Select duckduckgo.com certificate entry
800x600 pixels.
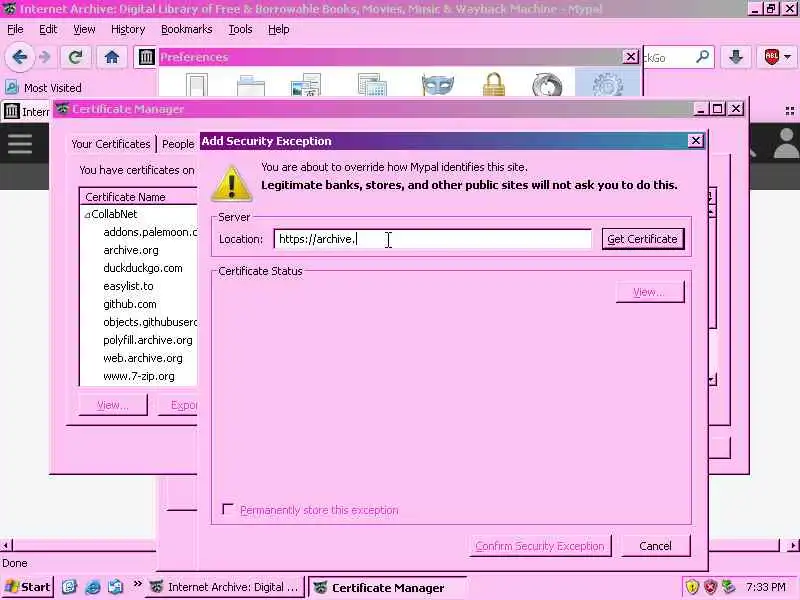(x=143, y=268)
